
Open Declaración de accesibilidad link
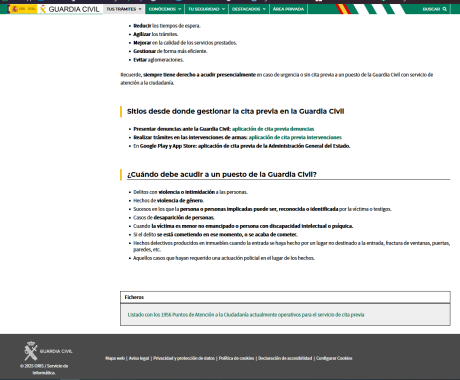click(x=285, y=358)
